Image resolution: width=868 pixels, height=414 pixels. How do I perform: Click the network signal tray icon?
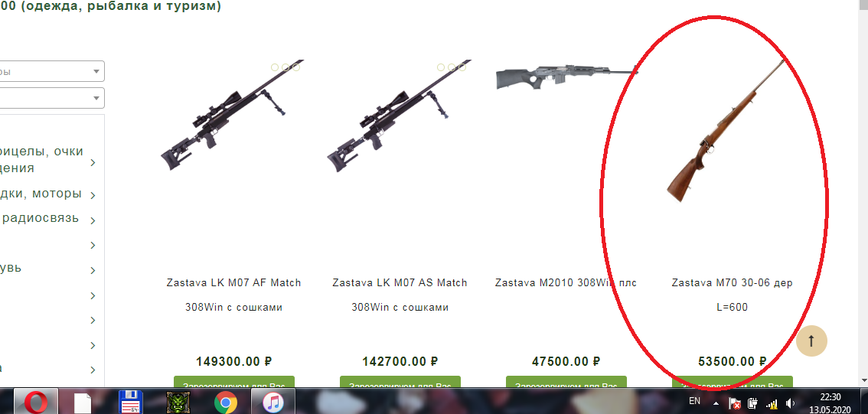(772, 403)
